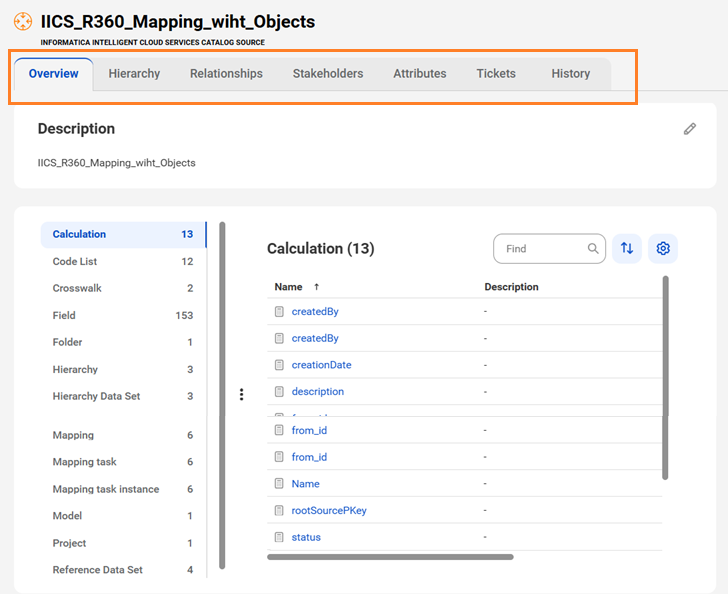
Task: Switch to the Overview tab
Action: point(53,74)
